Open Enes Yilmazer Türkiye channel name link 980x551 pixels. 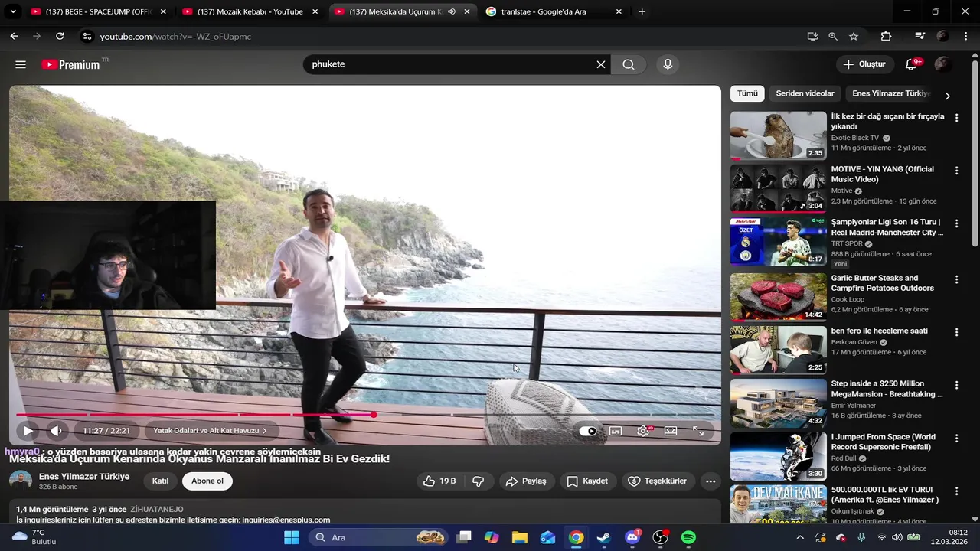click(84, 476)
